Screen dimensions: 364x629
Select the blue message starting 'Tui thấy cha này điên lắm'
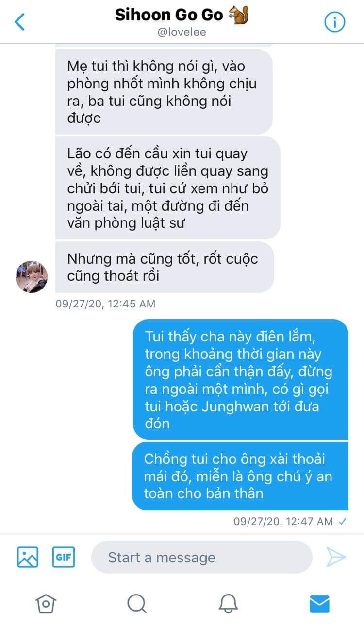coord(241,379)
